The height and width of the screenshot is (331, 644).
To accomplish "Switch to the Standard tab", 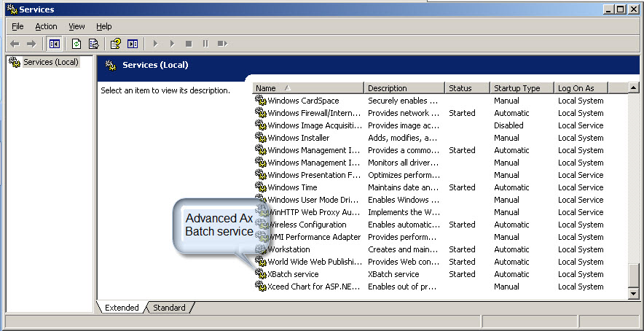I will (169, 308).
